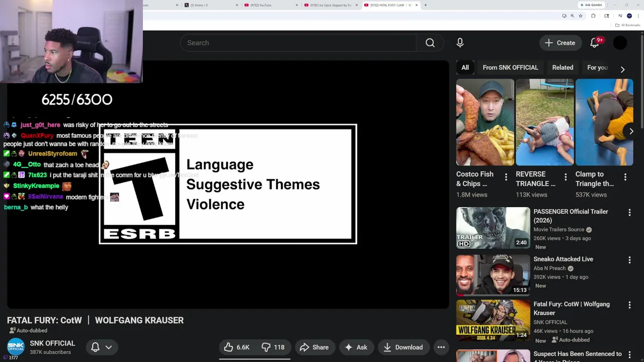Open Chrome profile avatar in toolbar
644x362 pixels.
(629, 16)
